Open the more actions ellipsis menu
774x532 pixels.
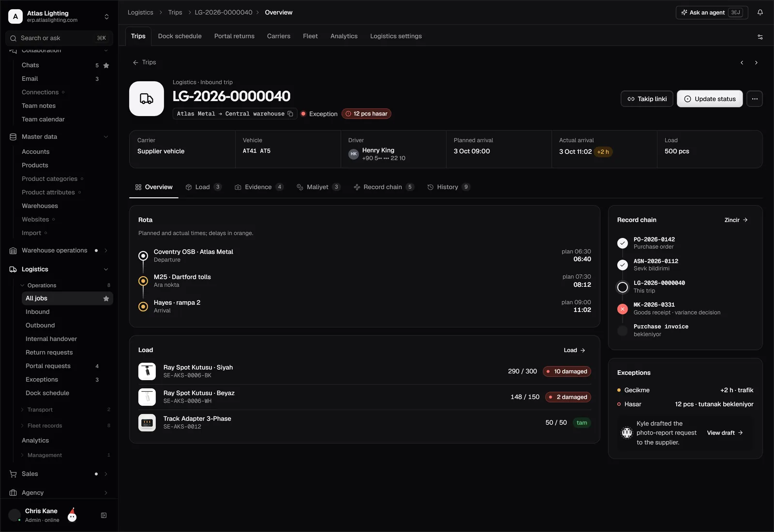pyautogui.click(x=755, y=99)
